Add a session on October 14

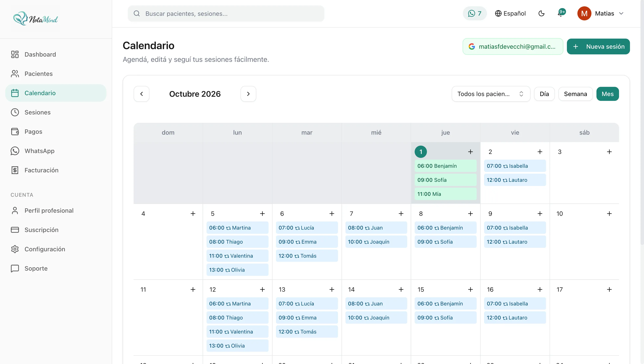pyautogui.click(x=401, y=289)
